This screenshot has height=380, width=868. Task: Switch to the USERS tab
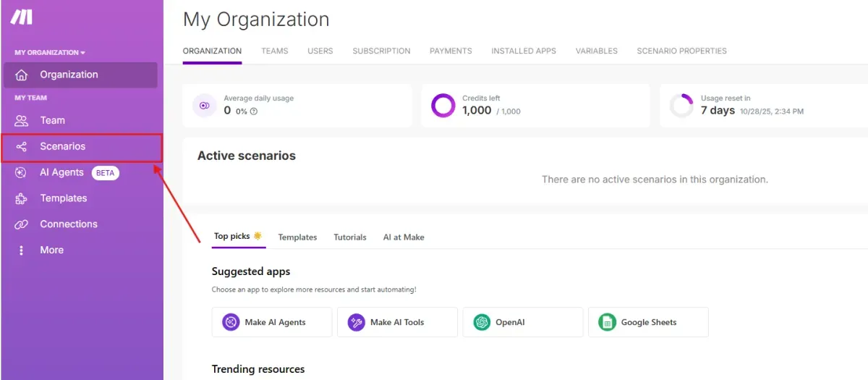tap(320, 51)
